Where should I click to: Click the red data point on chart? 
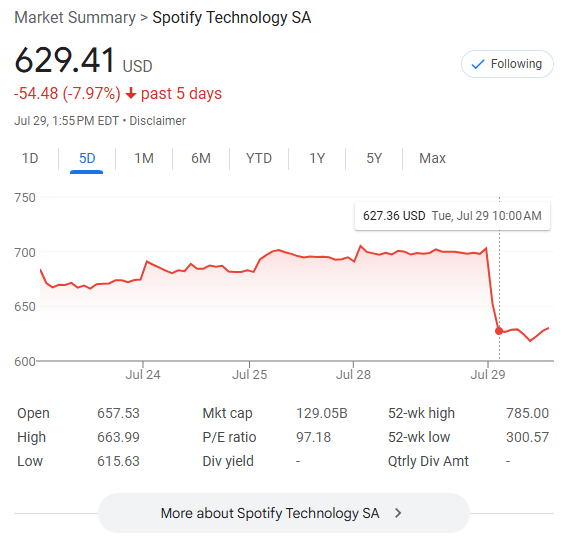[x=499, y=331]
